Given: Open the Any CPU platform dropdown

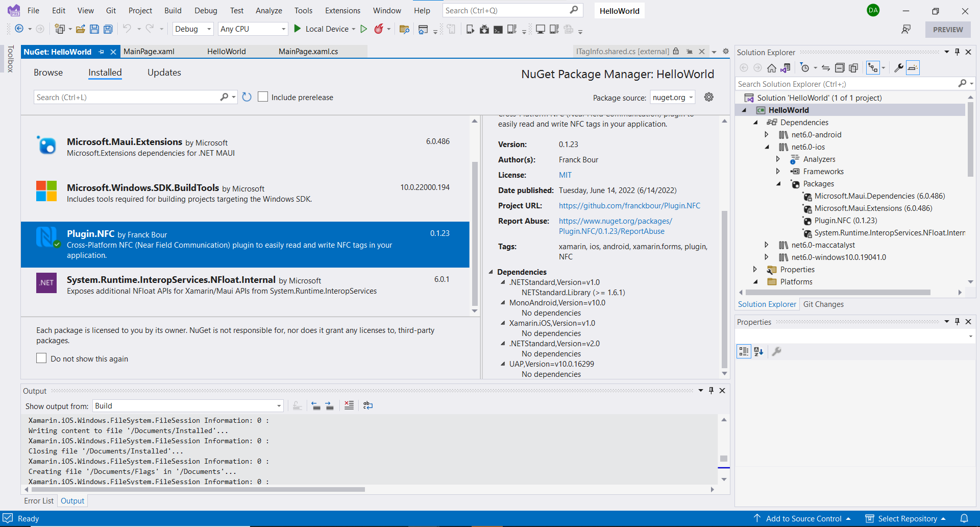Looking at the screenshot, I should click(x=282, y=29).
